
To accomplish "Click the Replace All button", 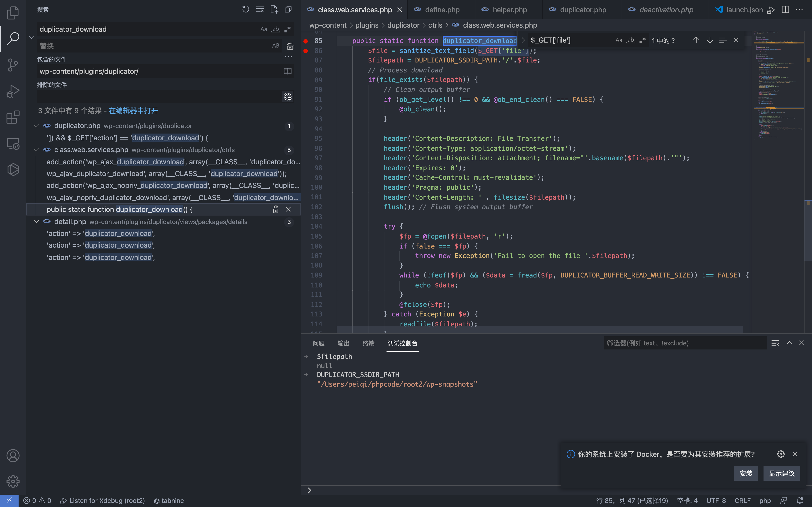I will click(290, 45).
